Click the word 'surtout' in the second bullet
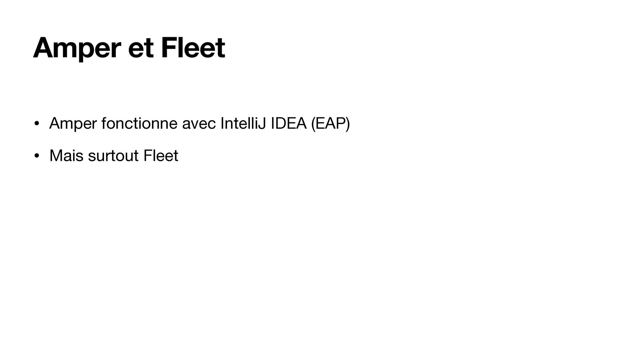The height and width of the screenshot is (362, 644). [113, 156]
